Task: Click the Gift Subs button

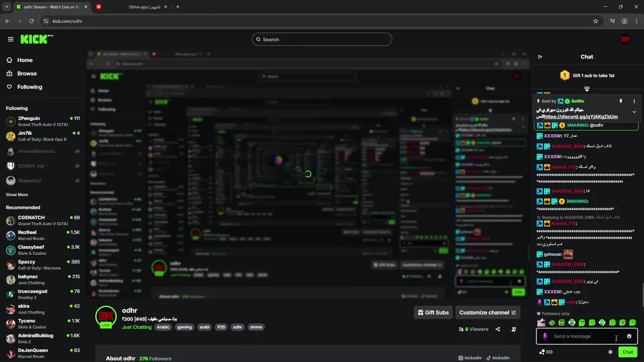Action: coord(433,312)
